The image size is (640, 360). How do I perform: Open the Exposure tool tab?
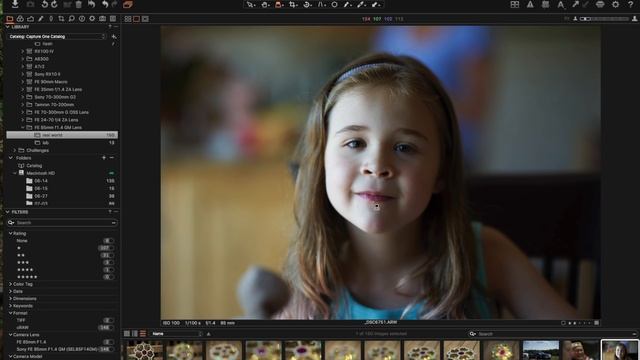[31, 19]
